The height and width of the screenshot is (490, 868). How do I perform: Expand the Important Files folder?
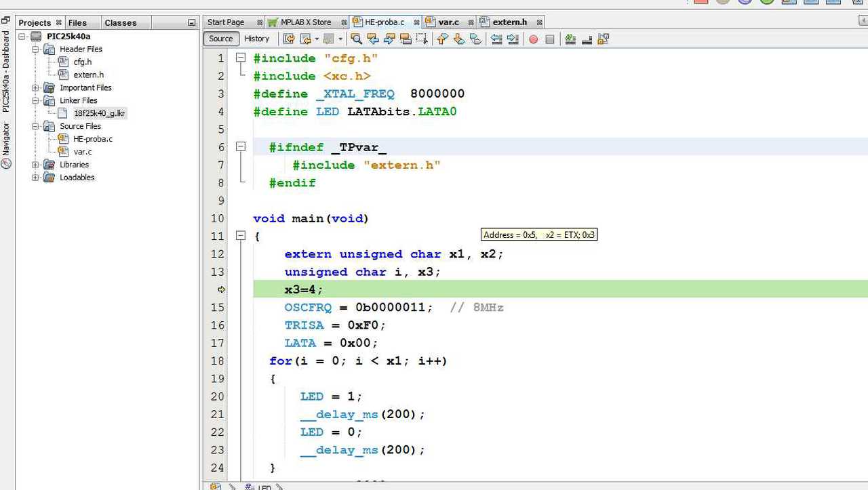click(x=35, y=88)
